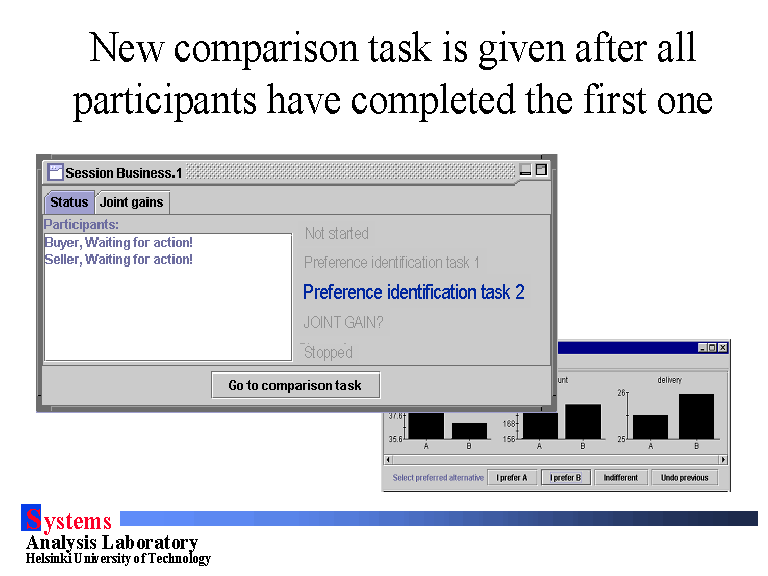Select the Indifferent option button
Screen dimensions: 768x576
coord(620,478)
